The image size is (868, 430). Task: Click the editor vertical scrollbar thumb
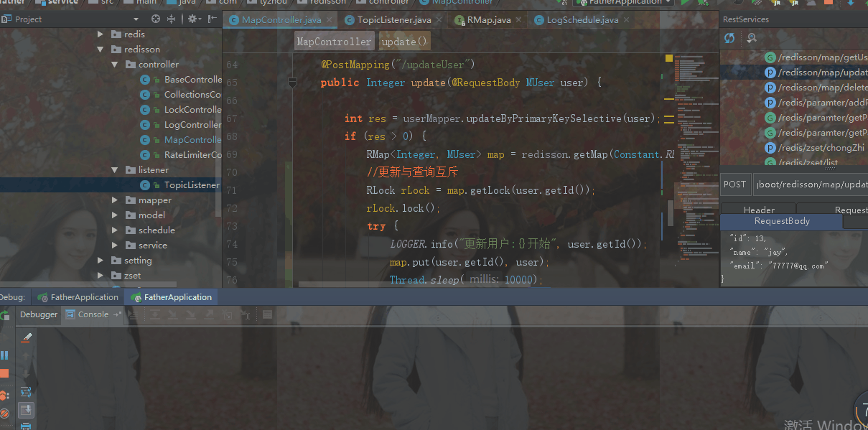click(671, 212)
